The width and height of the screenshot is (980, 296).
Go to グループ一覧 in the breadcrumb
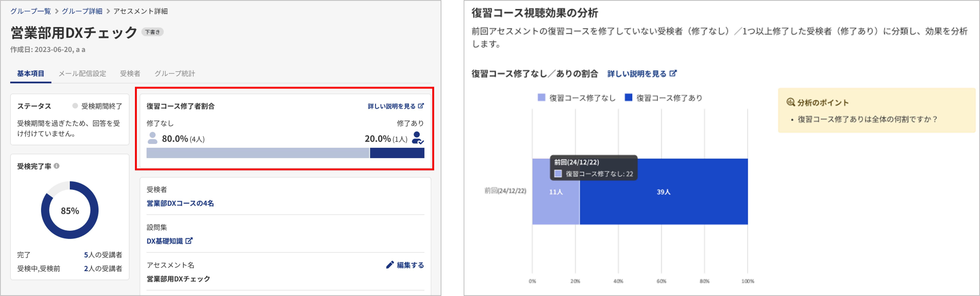click(x=30, y=11)
